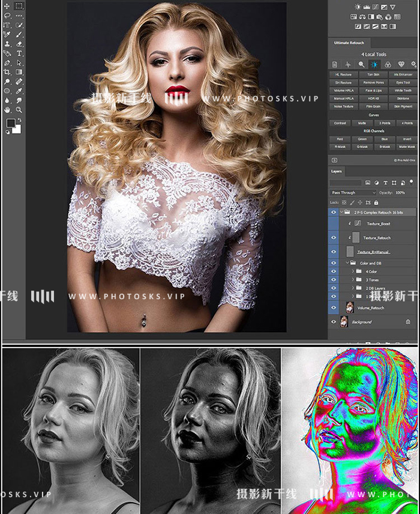The height and width of the screenshot is (514, 420).
Task: Expand the 4 Color group
Action: 353,271
